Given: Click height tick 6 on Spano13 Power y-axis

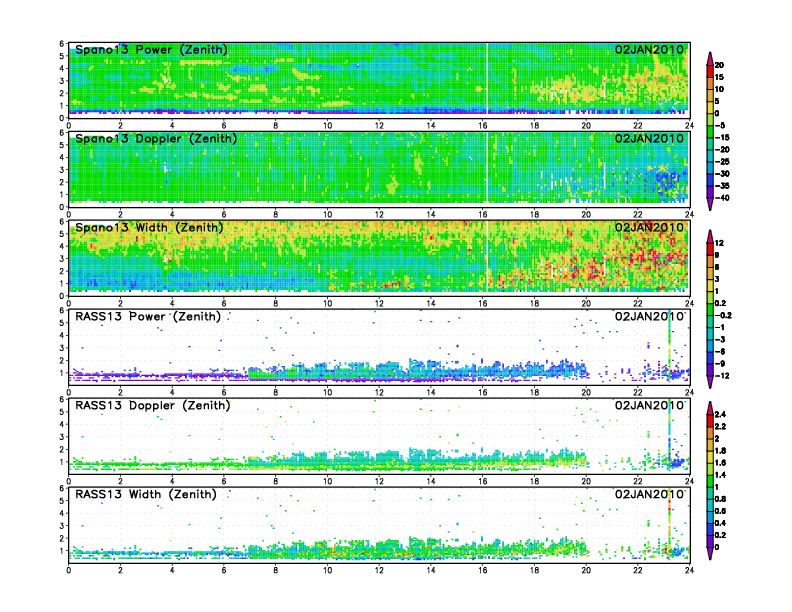Looking at the screenshot, I should (62, 43).
